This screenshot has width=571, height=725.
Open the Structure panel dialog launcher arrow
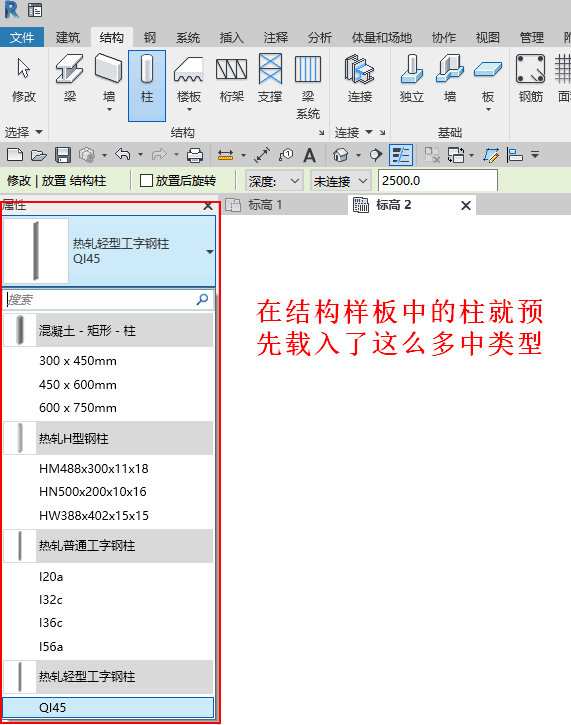(x=321, y=133)
